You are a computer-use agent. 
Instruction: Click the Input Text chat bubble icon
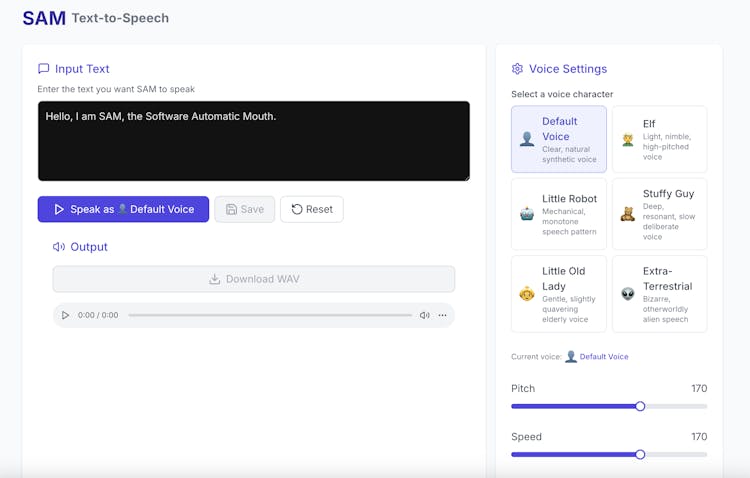pos(43,69)
